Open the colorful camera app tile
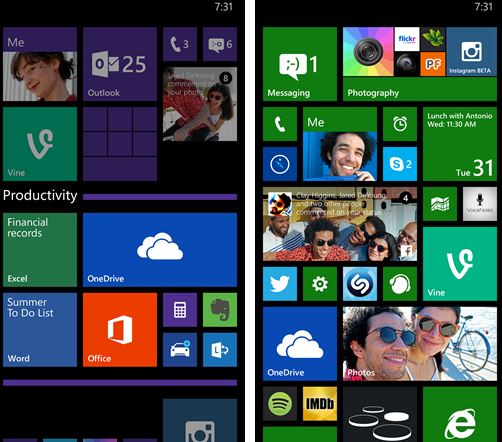 368,51
